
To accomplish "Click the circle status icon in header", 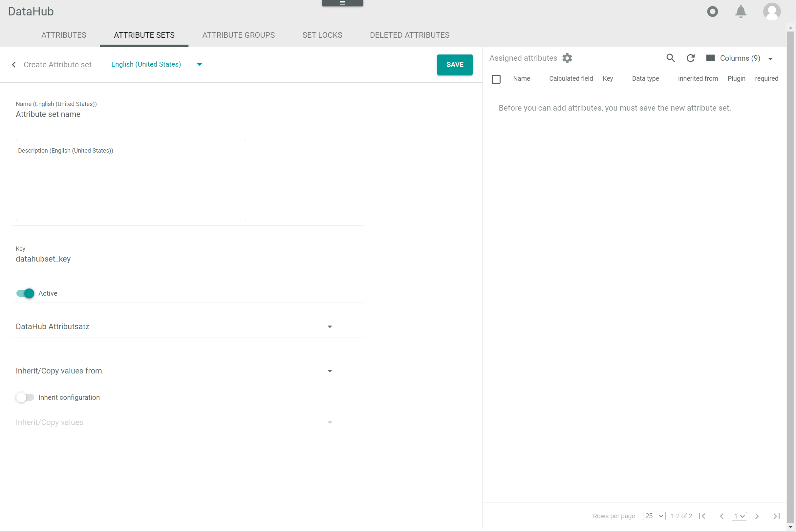I will tap(713, 11).
